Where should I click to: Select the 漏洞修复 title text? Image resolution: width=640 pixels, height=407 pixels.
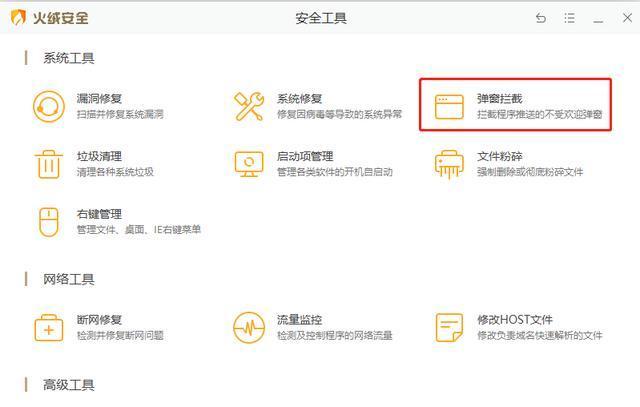click(99, 98)
